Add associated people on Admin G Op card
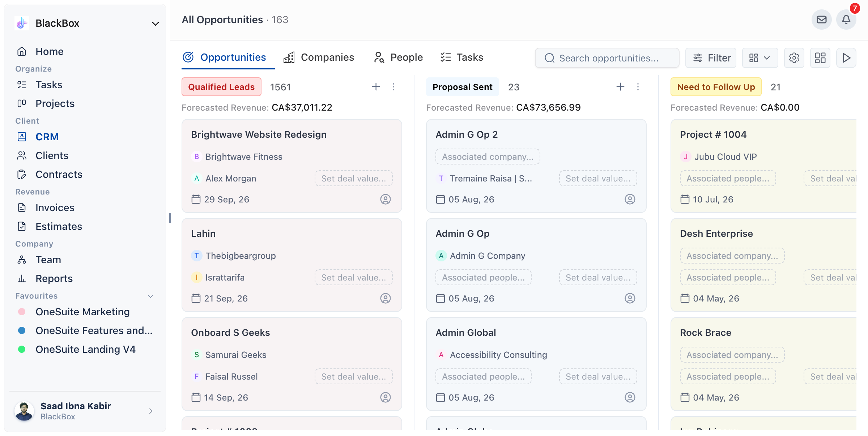868x436 pixels. click(x=483, y=277)
